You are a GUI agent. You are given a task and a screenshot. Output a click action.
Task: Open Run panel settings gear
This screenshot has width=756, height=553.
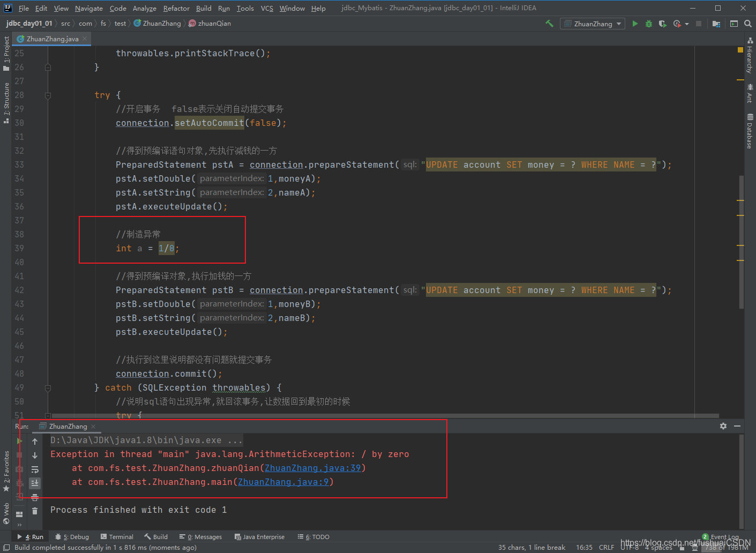723,426
